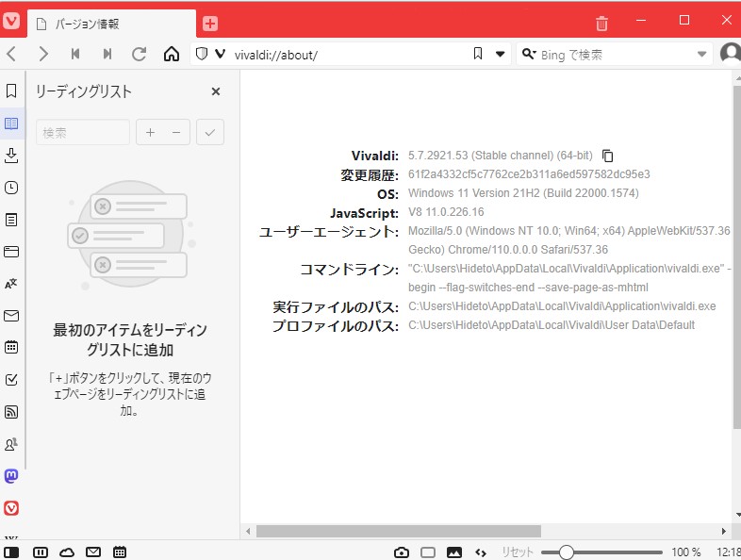Focus the Bing search field
Image resolution: width=741 pixels, height=560 pixels.
(617, 55)
